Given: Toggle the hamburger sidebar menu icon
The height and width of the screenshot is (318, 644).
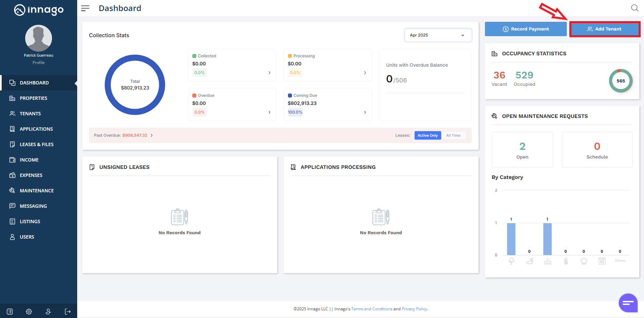Looking at the screenshot, I should click(x=85, y=8).
